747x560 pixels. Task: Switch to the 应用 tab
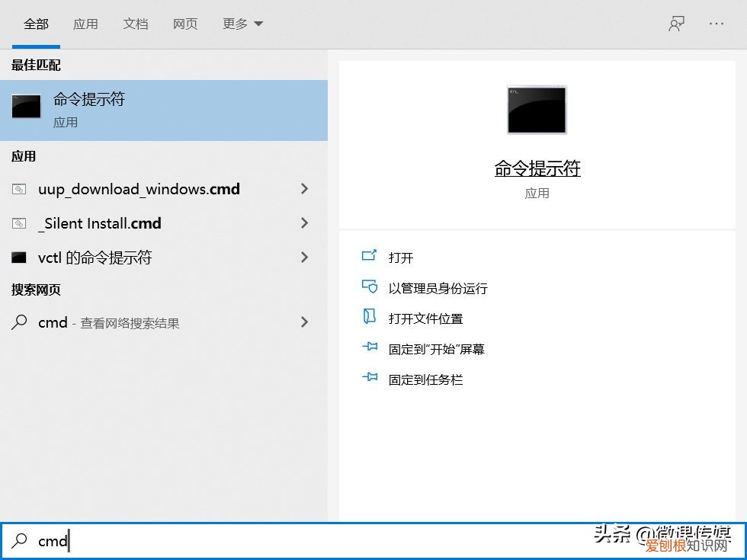86,24
